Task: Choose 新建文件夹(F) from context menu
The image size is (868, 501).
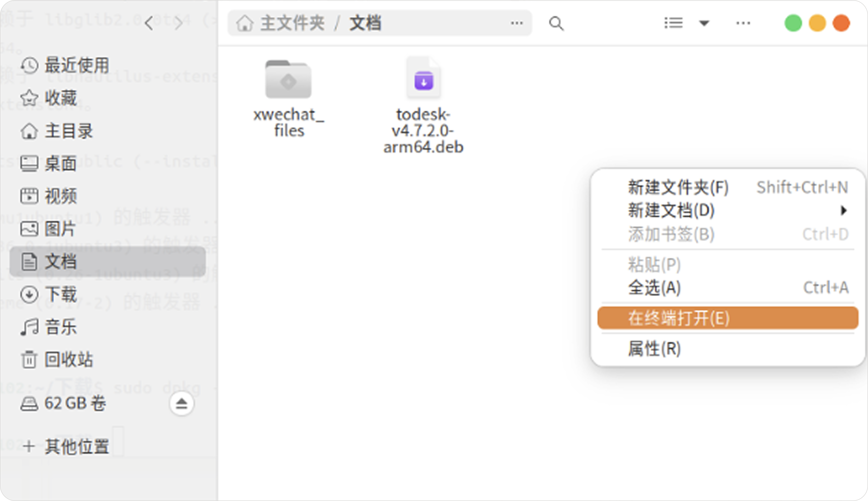Action: (x=728, y=188)
